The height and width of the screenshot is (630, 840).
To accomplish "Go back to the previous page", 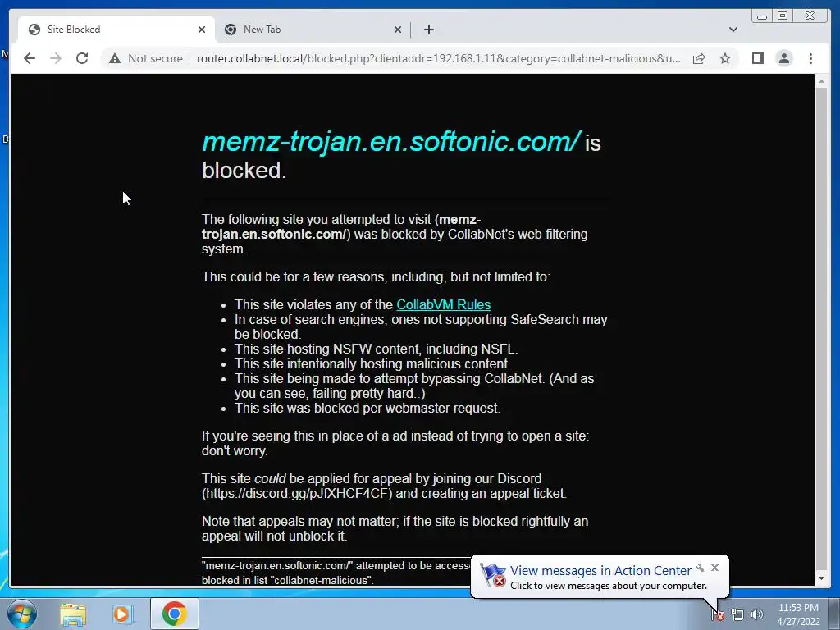I will (x=30, y=58).
